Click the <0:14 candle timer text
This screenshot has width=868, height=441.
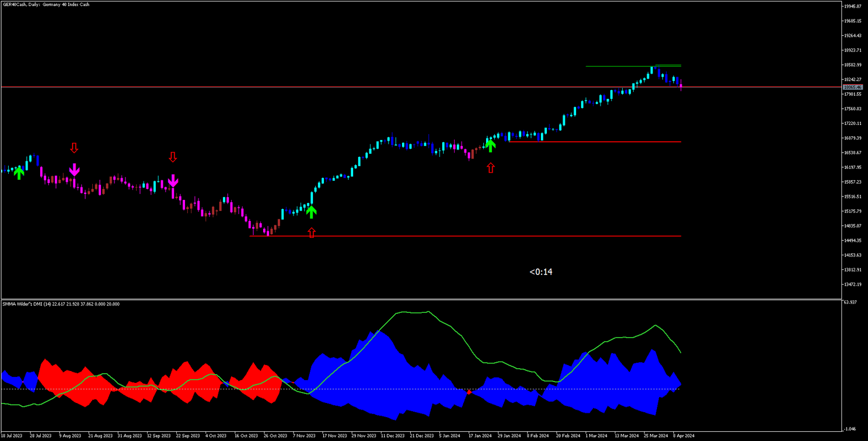pyautogui.click(x=541, y=272)
